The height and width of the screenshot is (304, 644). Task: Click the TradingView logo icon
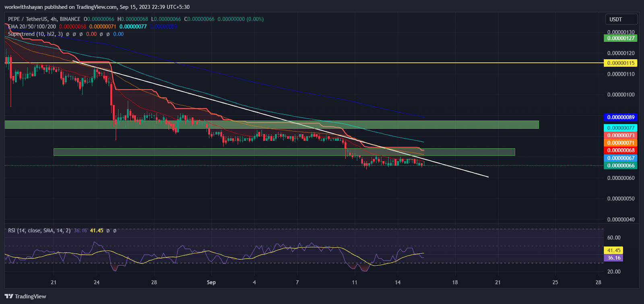tap(9, 296)
